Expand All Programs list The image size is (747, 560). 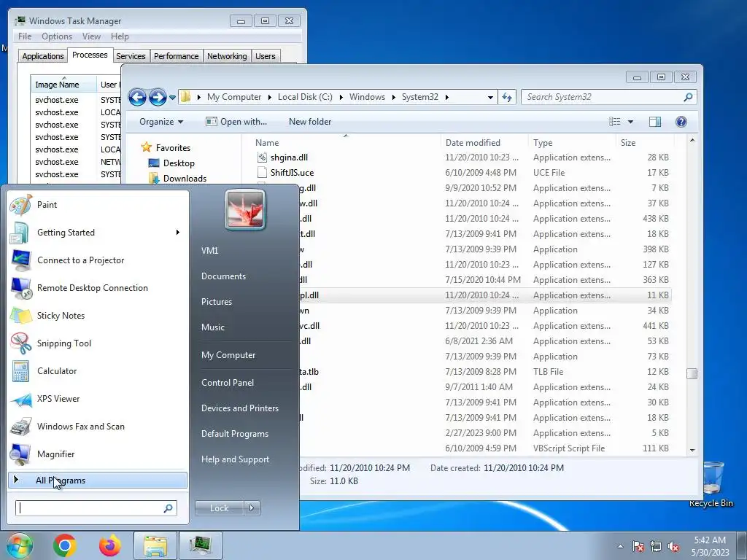97,481
